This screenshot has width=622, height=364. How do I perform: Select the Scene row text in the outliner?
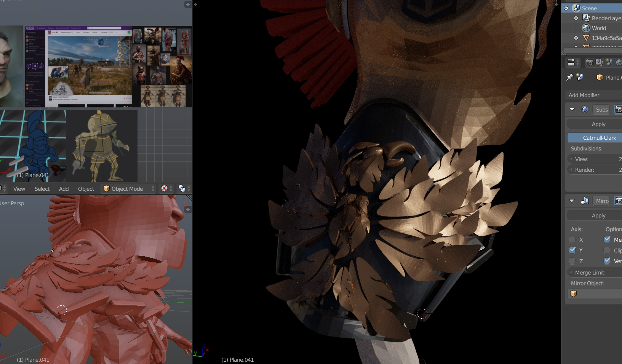(589, 8)
